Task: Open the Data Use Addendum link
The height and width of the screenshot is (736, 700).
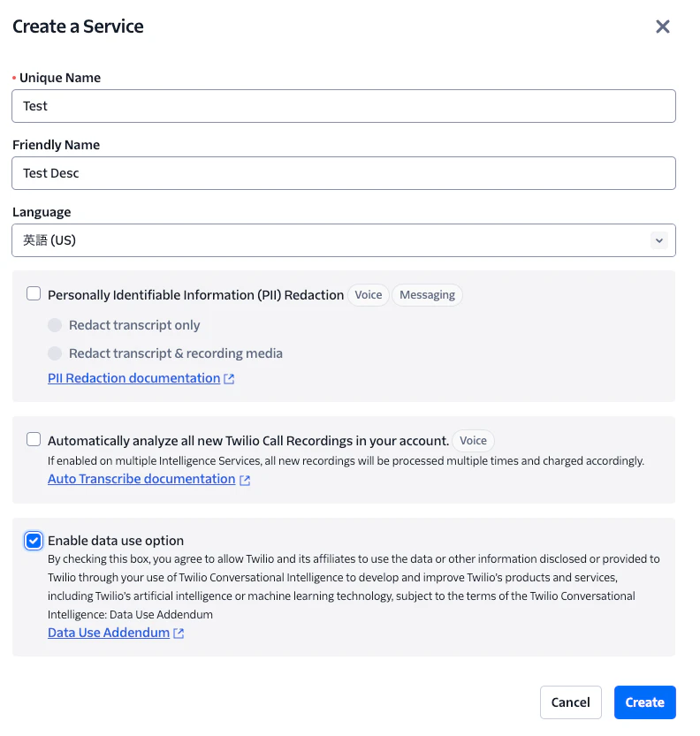Action: tap(109, 633)
